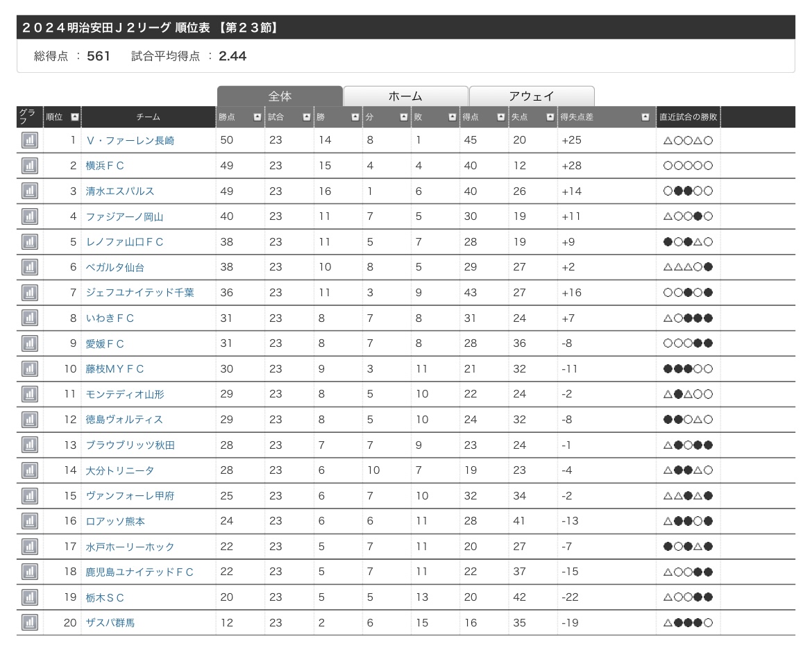Sort table by 分 column arrow

click(404, 117)
